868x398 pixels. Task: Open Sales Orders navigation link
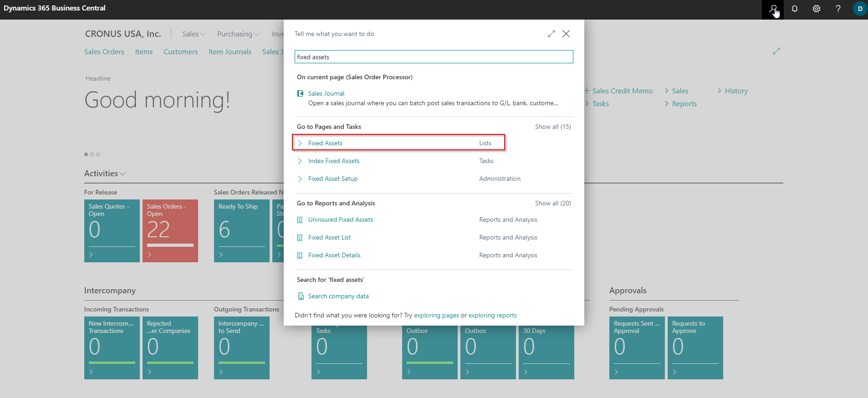(x=104, y=51)
